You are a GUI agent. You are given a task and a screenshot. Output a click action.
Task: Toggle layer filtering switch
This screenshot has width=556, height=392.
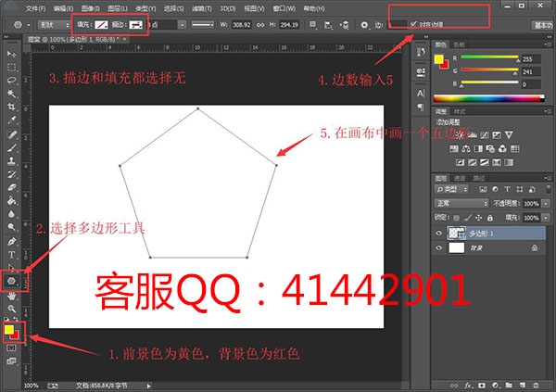[549, 188]
